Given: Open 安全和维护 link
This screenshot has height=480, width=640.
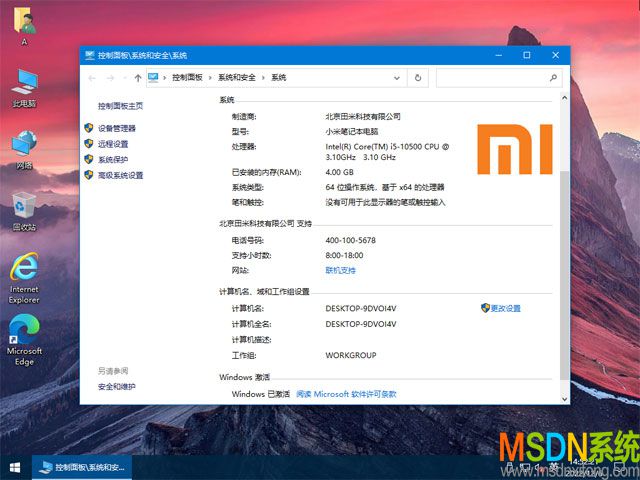Looking at the screenshot, I should 117,386.
